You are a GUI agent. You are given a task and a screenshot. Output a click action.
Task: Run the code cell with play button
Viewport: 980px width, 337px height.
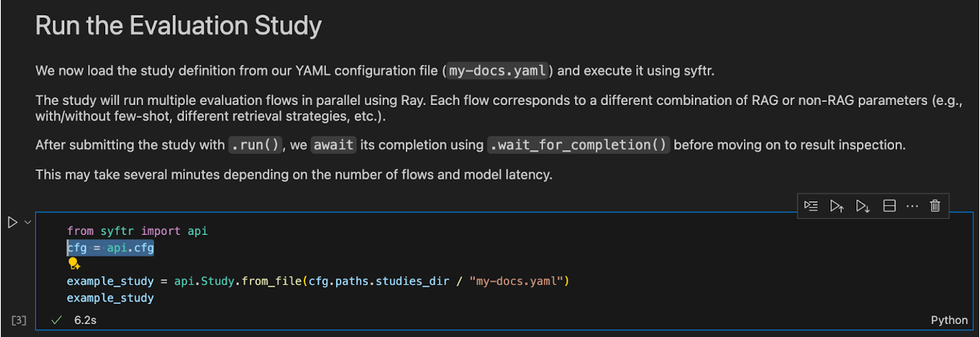(x=13, y=222)
